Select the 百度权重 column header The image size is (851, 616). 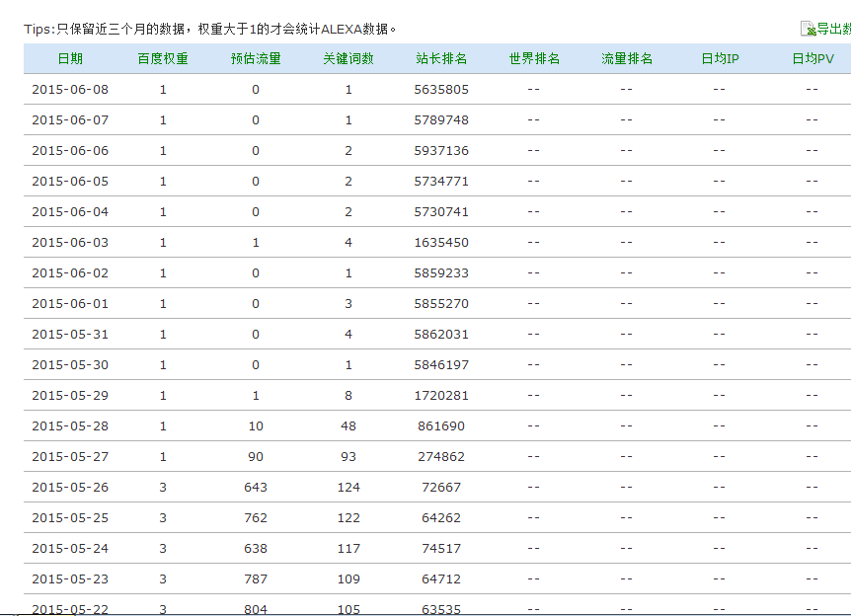click(x=163, y=59)
